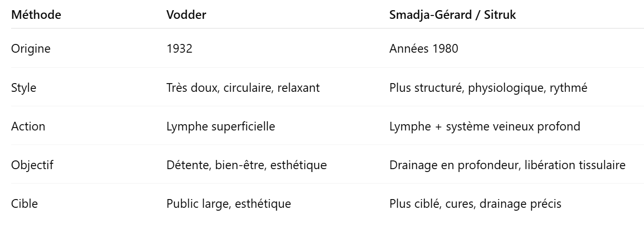Select the Cible row label
644x230 pixels.
24,204
